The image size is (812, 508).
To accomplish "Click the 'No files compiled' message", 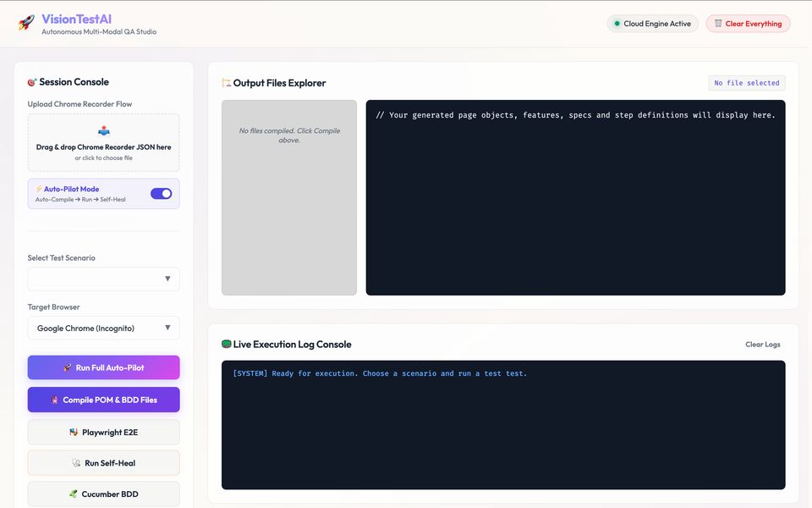I will pos(289,135).
